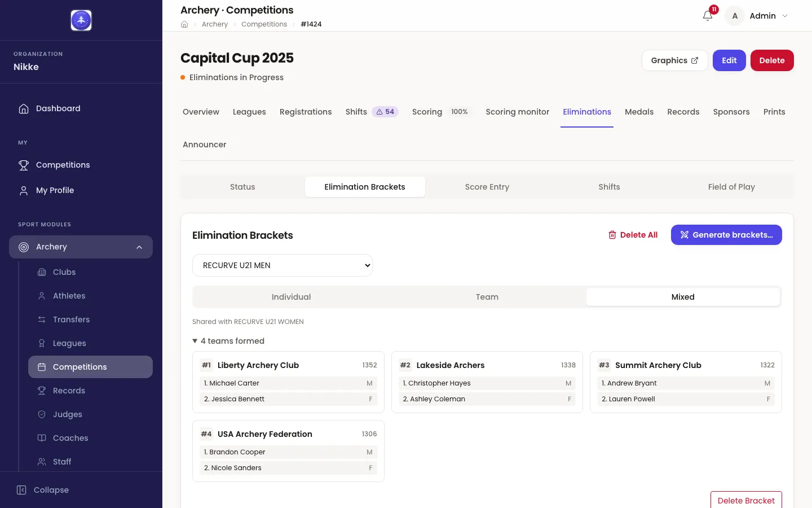Click the Staff people icon

(42, 462)
